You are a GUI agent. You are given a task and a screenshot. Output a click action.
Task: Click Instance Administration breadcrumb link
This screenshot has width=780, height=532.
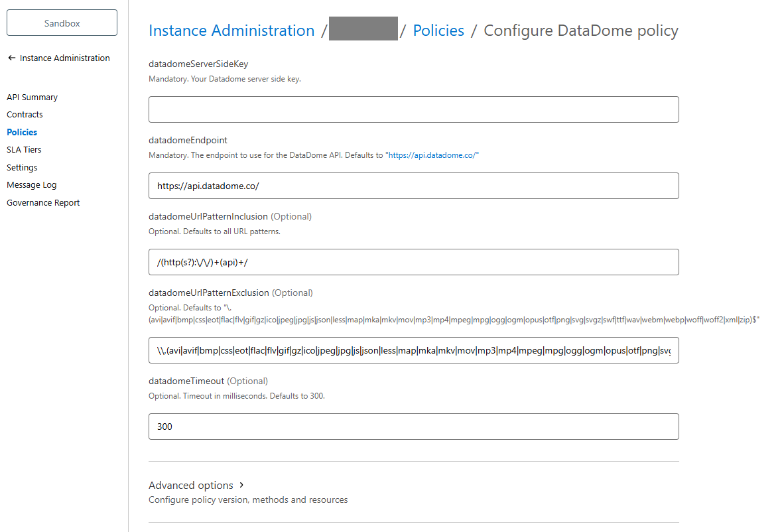[x=232, y=31]
